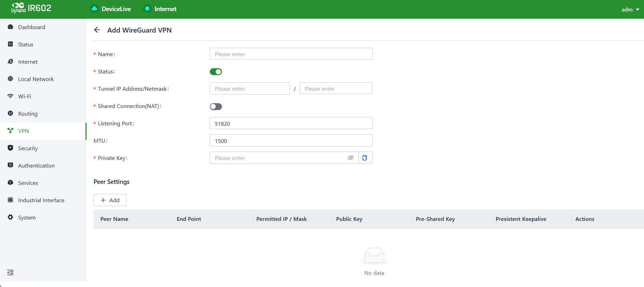Click the DeviceLive cloud status icon
644x287 pixels.
pos(94,9)
